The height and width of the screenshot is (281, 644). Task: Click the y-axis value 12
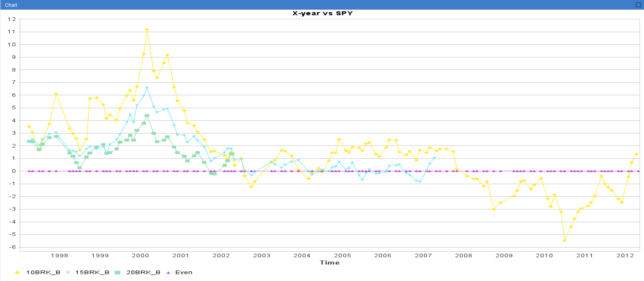point(12,19)
